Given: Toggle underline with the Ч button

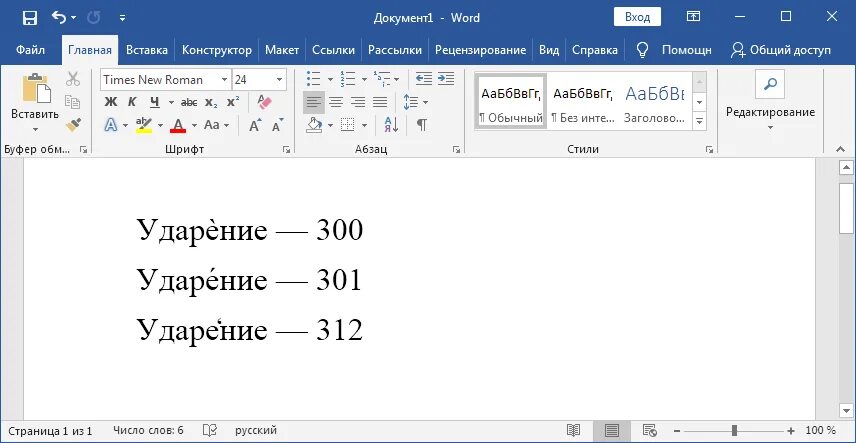Looking at the screenshot, I should pyautogui.click(x=154, y=102).
